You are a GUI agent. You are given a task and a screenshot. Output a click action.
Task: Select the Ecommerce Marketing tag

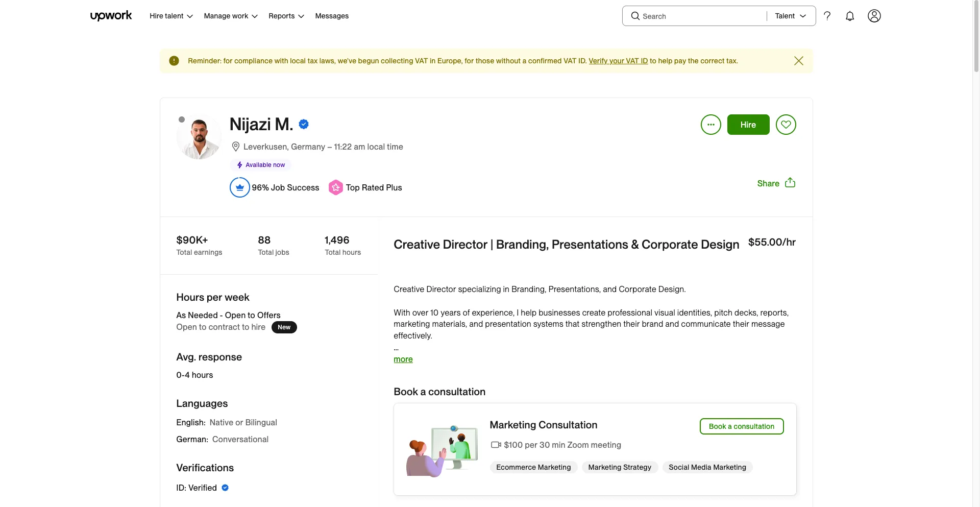(x=533, y=467)
